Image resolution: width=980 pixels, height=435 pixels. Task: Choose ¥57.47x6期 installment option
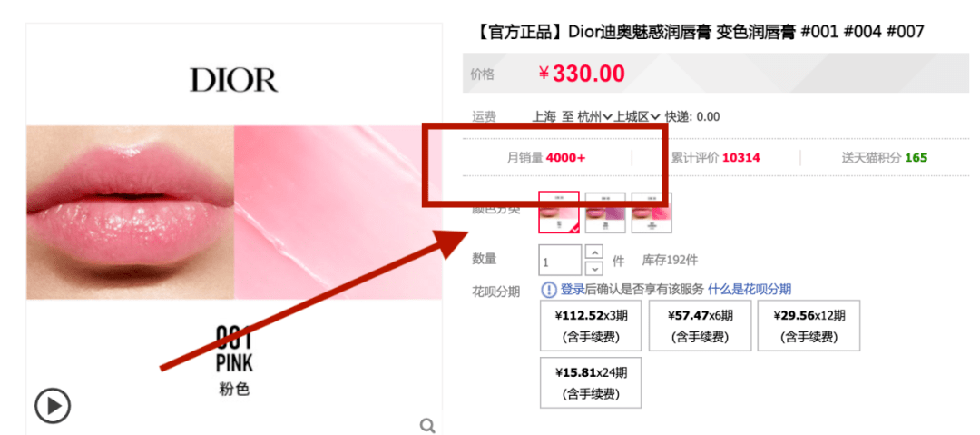point(700,325)
